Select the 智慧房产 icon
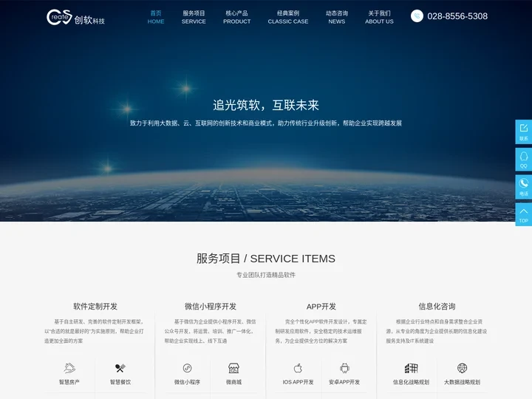The height and width of the screenshot is (399, 532). point(69,368)
